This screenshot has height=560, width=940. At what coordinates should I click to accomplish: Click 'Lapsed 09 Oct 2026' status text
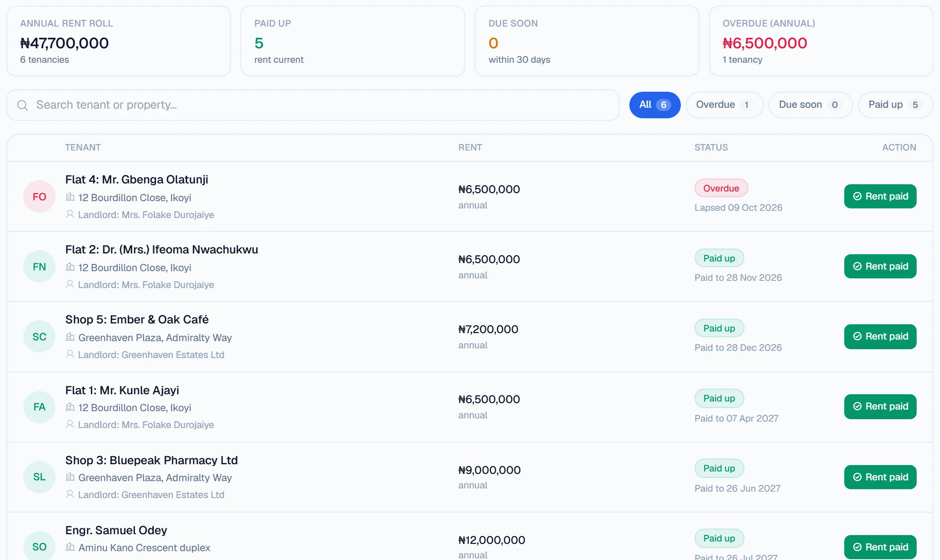738,208
